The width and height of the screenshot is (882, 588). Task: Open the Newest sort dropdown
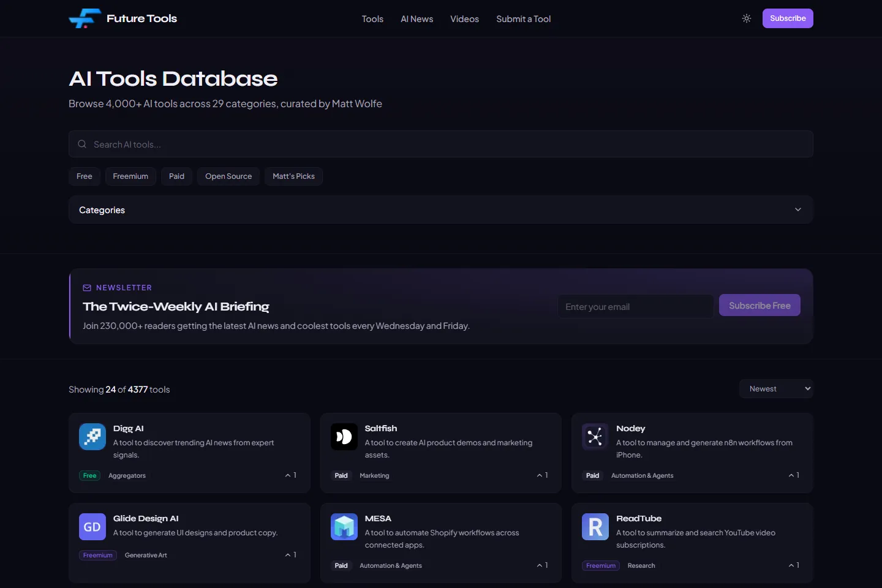point(776,389)
